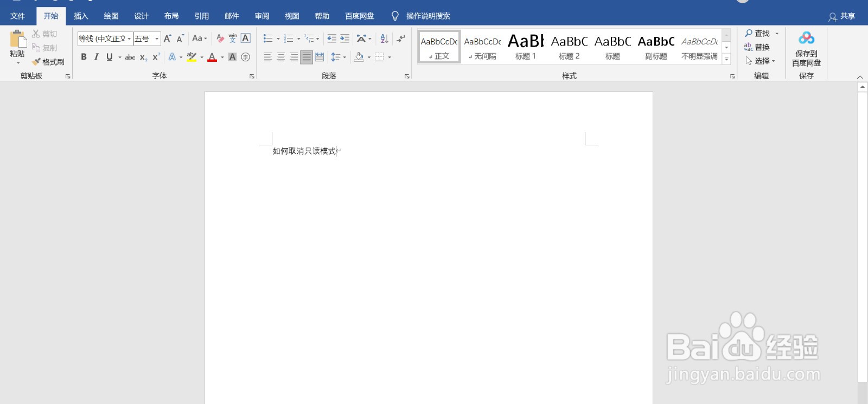Image resolution: width=868 pixels, height=404 pixels.
Task: Open the highlight color dropdown arrow
Action: [x=202, y=57]
